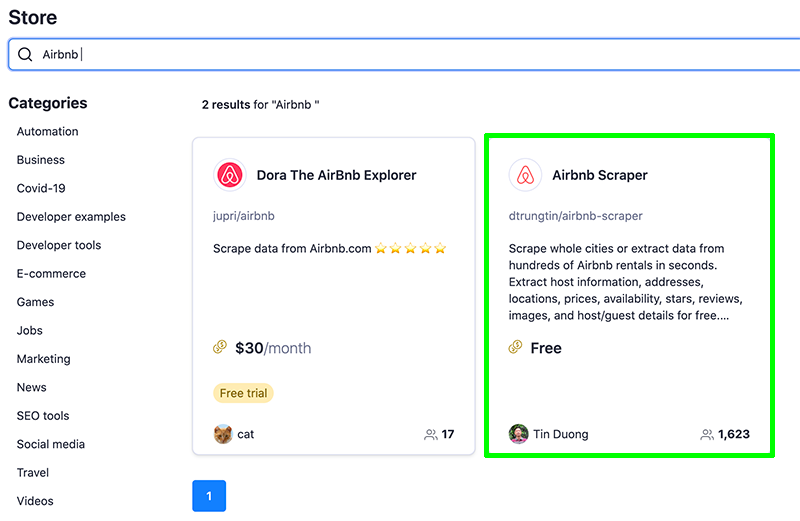The width and height of the screenshot is (800, 521).
Task: Click the Free price label
Action: pos(546,348)
